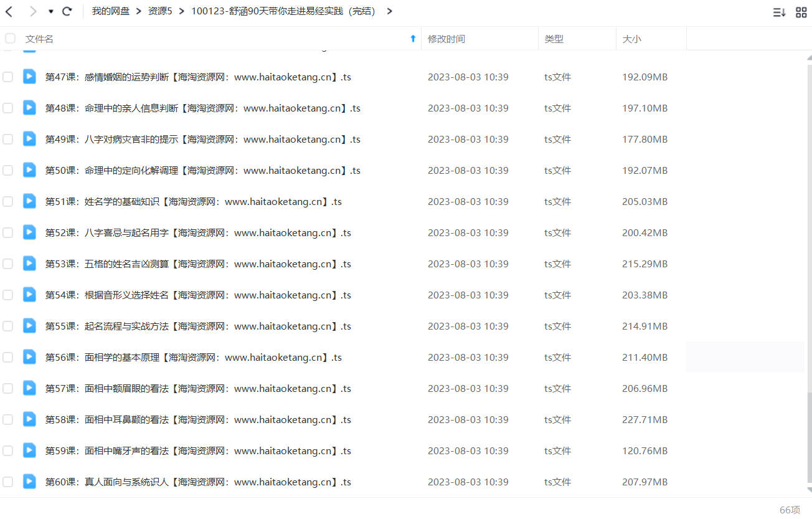Refresh the folder listing
Image resolution: width=812 pixels, height=519 pixels.
tap(67, 11)
